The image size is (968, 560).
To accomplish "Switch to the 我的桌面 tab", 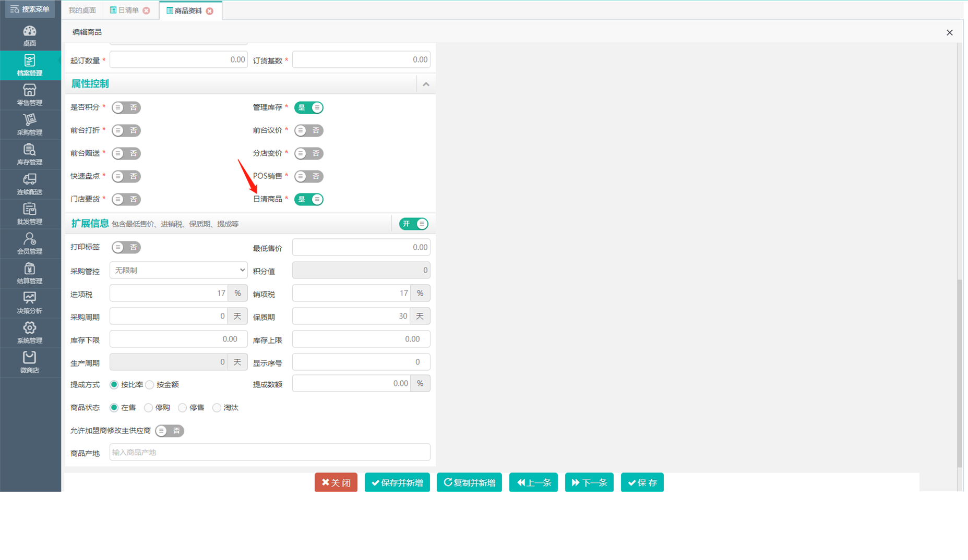I will point(82,10).
